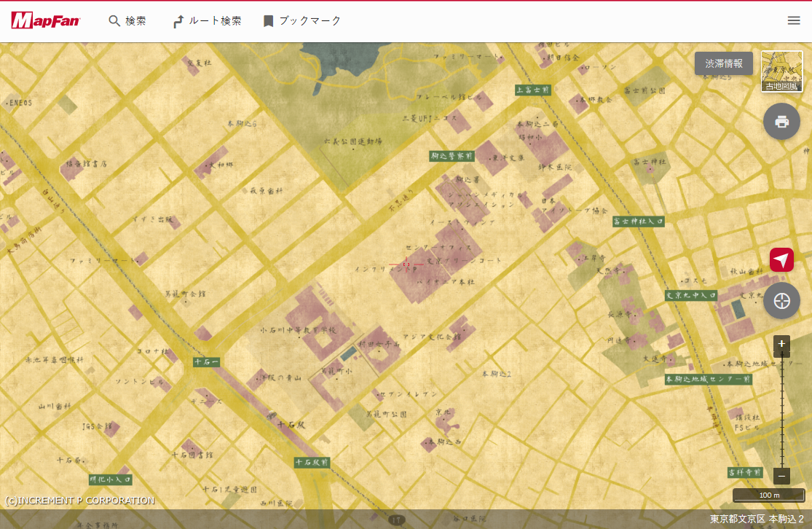Image resolution: width=812 pixels, height=529 pixels.
Task: Click the 千石駅 station label
Action: point(291,425)
